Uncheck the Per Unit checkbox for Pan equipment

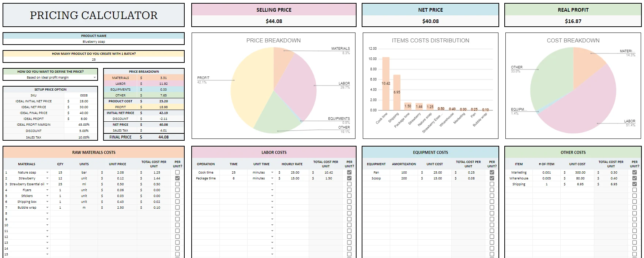492,172
